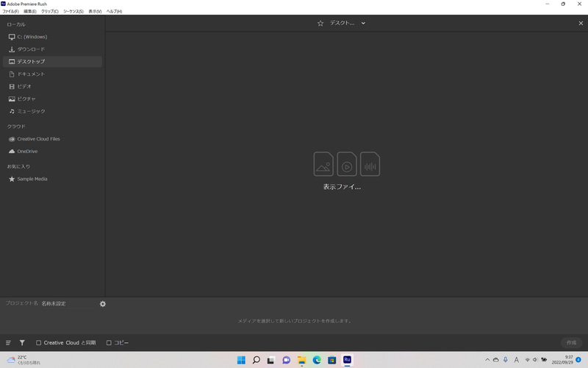Click the battery tray icon

(x=544, y=360)
